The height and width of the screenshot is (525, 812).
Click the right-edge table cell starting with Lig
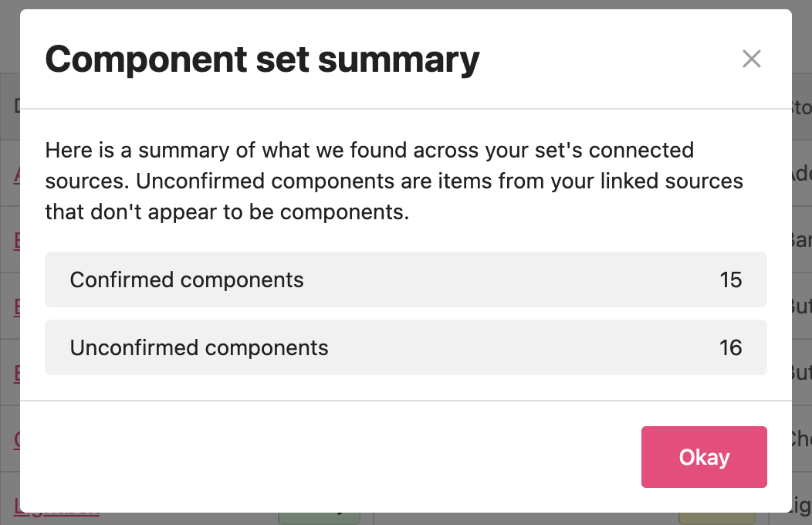[801, 505]
